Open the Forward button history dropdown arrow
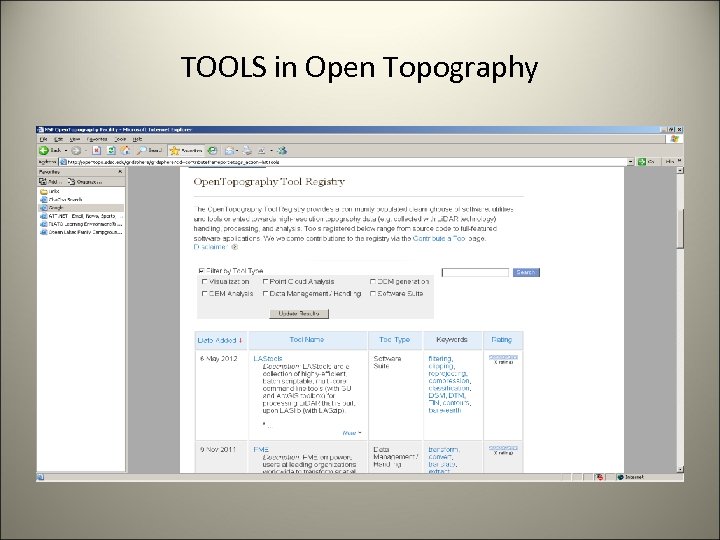This screenshot has width=720, height=540. 85,151
